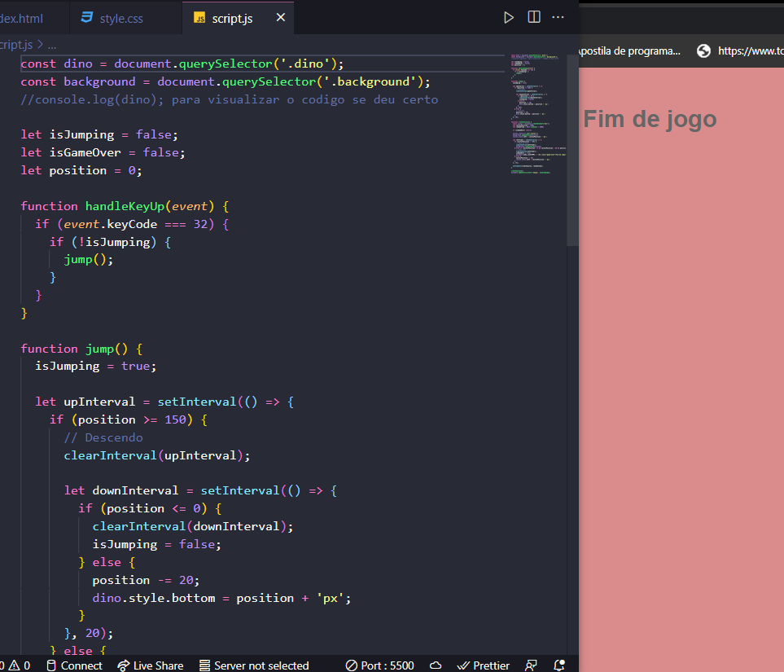Image resolution: width=784 pixels, height=672 pixels.
Task: Toggle the Prettier formatter status item
Action: 486,665
